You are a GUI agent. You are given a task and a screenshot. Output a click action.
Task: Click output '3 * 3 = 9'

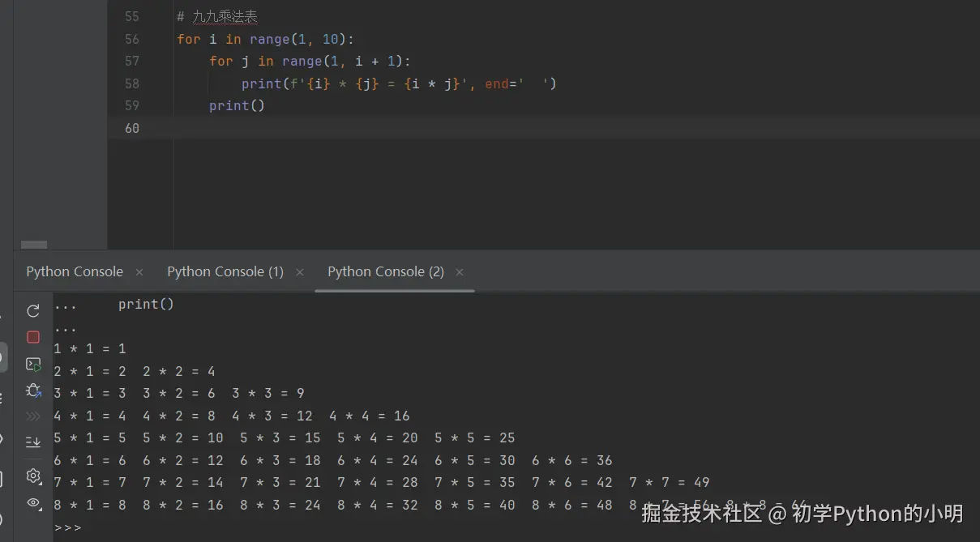tap(268, 393)
